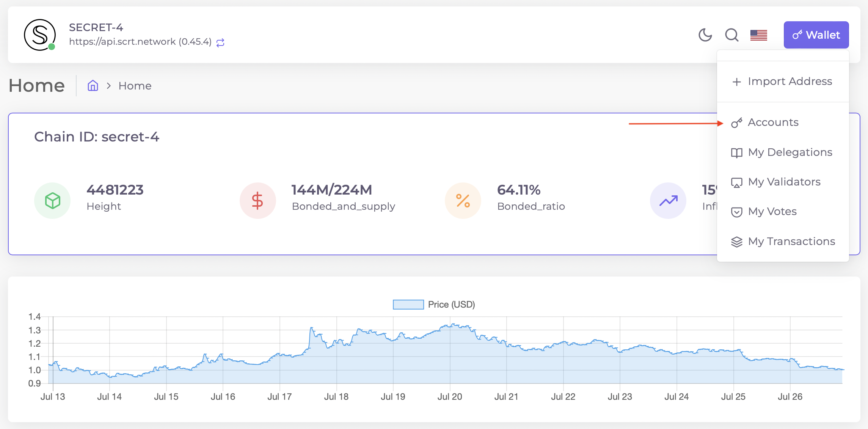Screen dimensions: 868x429
Task: Click the switch API endpoint arrows icon
Action: tap(220, 42)
